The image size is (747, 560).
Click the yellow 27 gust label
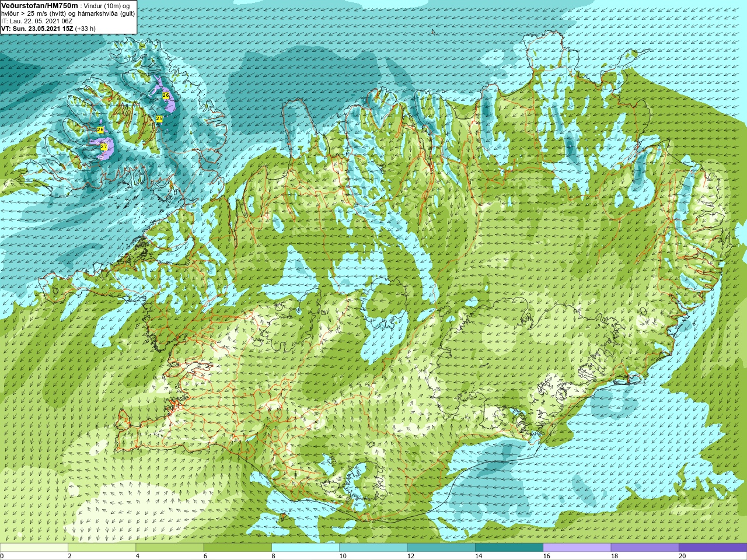tap(103, 147)
